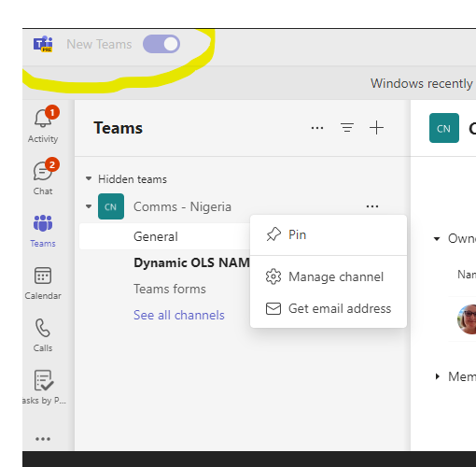Collapse the Comms - Nigeria team
This screenshot has height=467, width=476.
89,206
